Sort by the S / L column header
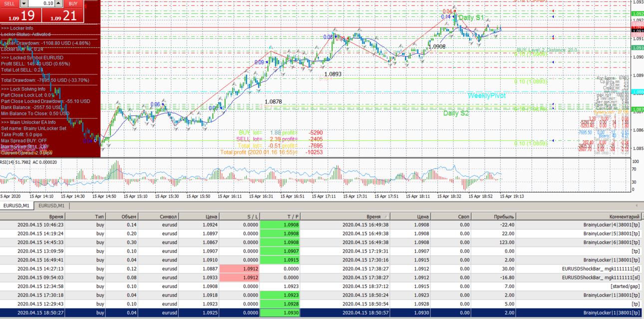644x319 pixels. [239, 216]
